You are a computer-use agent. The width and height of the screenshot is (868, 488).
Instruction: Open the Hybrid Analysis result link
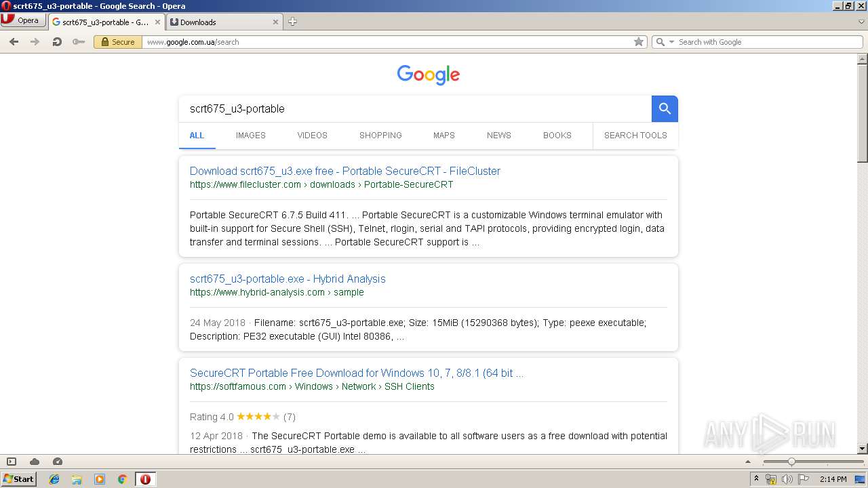click(x=288, y=279)
